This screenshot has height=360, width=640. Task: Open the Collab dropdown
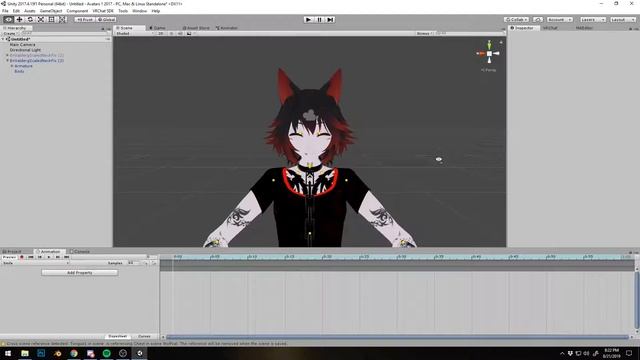pyautogui.click(x=516, y=19)
